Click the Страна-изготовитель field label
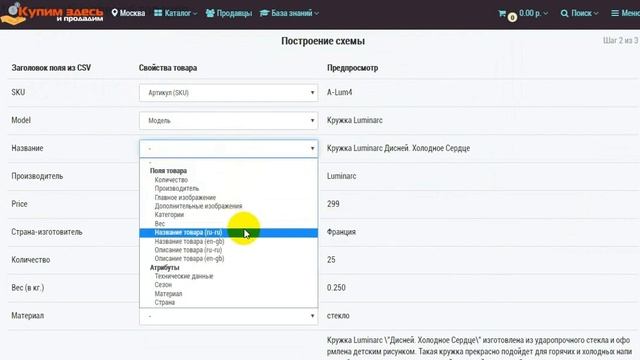640x360 pixels. (47, 232)
